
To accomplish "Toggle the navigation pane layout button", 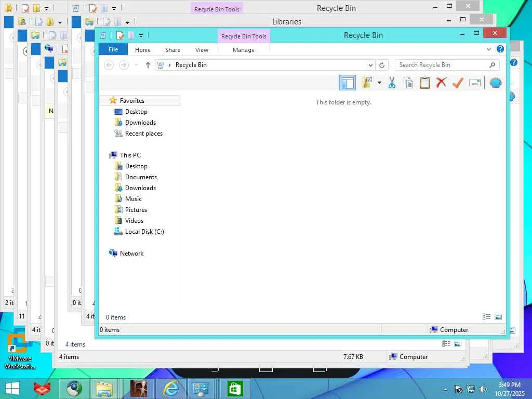I will click(348, 83).
